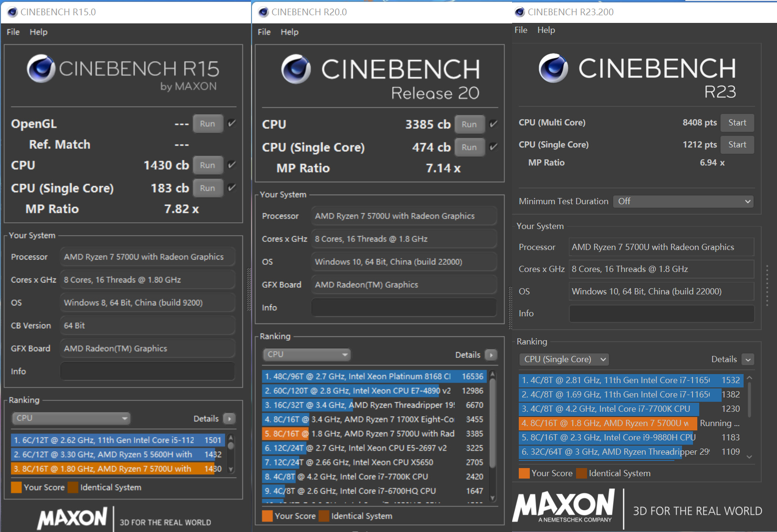Screen dimensions: 777x532
Task: Open the Help menu in Cinebench R15
Action: click(x=39, y=32)
